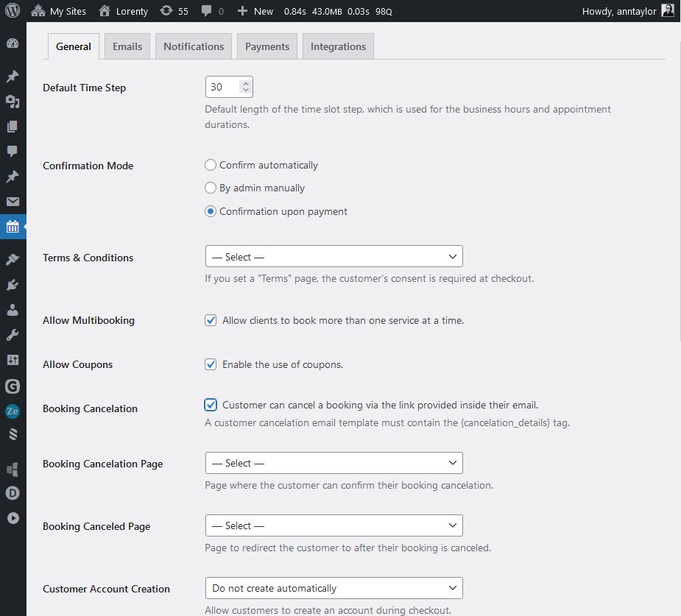681x616 pixels.
Task: Click the Booking Cancelation setting label
Action: click(90, 408)
